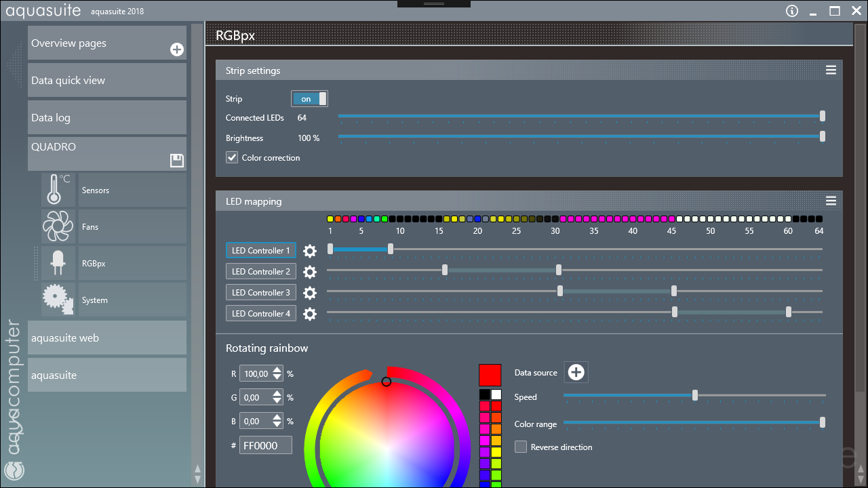868x488 pixels.
Task: Open the Data quick view page
Action: tap(106, 80)
